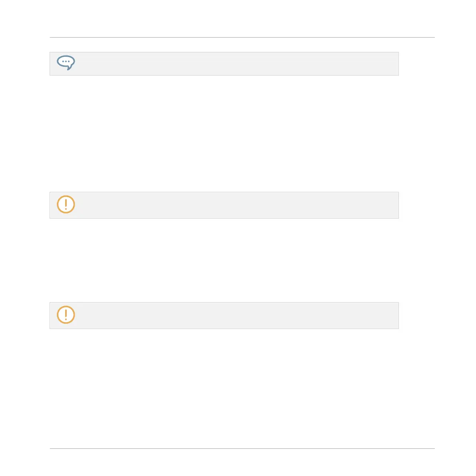Select the first gray warning box

tap(224, 205)
